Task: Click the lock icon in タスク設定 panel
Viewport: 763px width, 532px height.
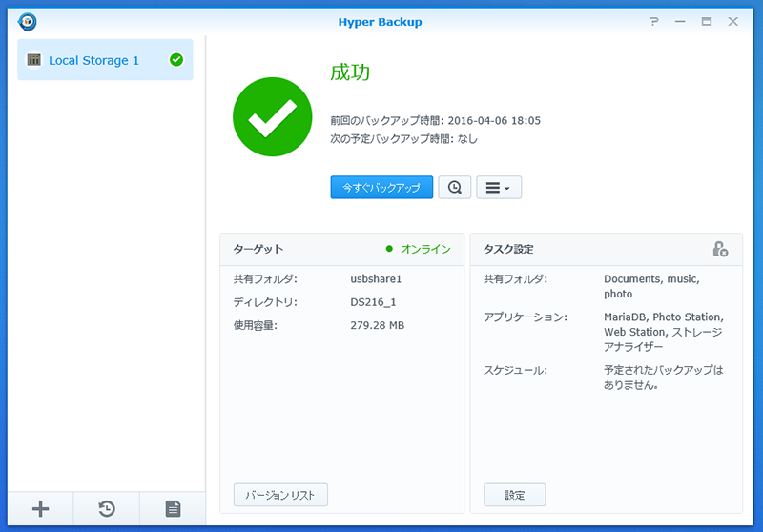Action: 720,249
